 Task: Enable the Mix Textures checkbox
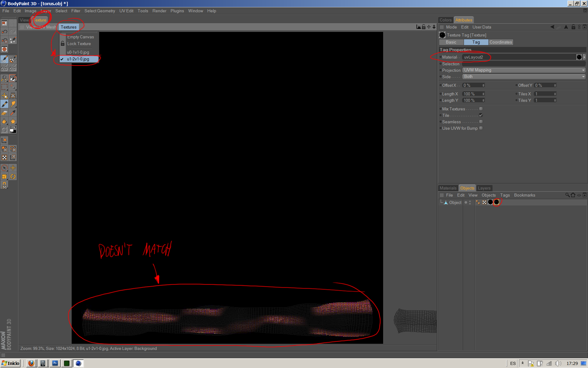tap(481, 109)
